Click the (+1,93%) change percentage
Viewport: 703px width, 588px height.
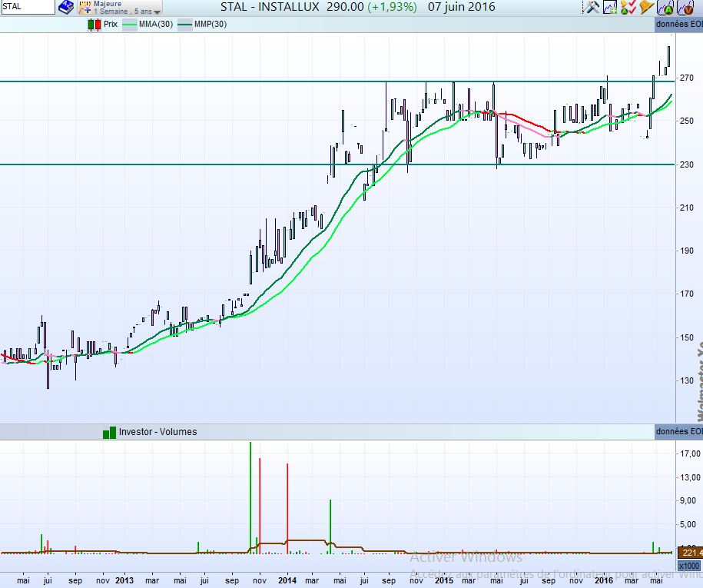(392, 7)
